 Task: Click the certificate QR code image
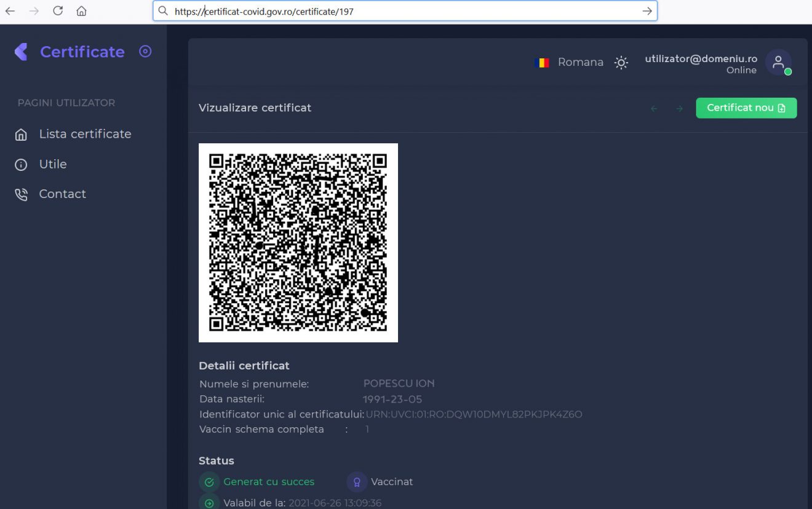click(298, 242)
